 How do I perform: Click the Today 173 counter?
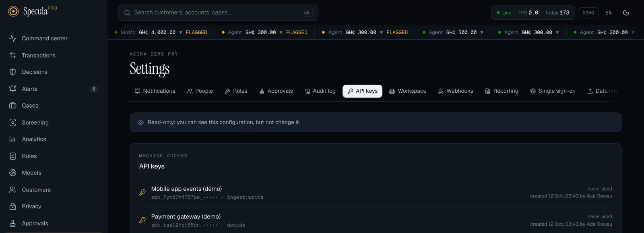557,13
